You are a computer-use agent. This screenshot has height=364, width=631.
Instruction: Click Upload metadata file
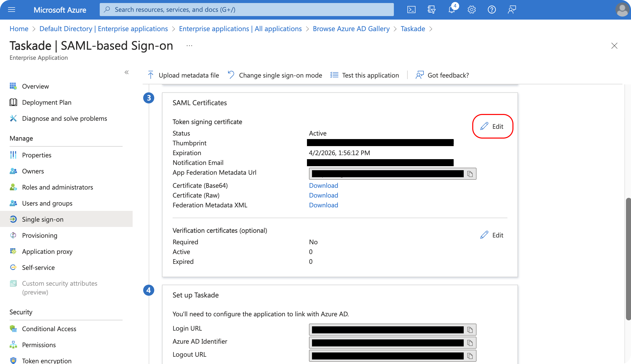pos(183,75)
